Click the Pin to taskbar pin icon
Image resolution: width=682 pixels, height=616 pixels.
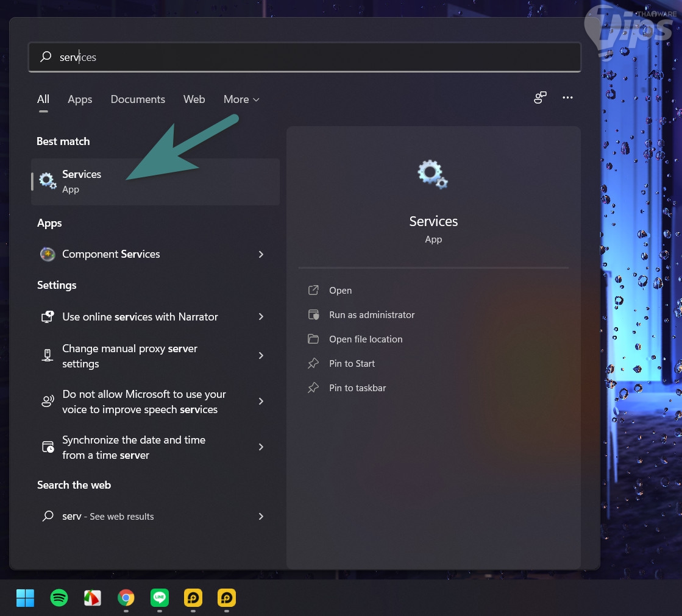pos(313,388)
